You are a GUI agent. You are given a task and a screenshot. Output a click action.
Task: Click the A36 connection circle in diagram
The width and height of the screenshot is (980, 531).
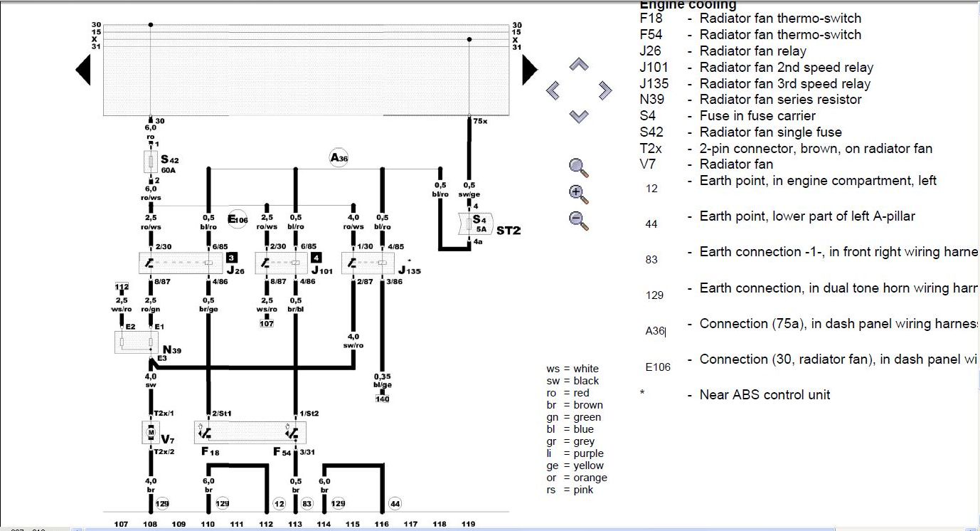339,157
